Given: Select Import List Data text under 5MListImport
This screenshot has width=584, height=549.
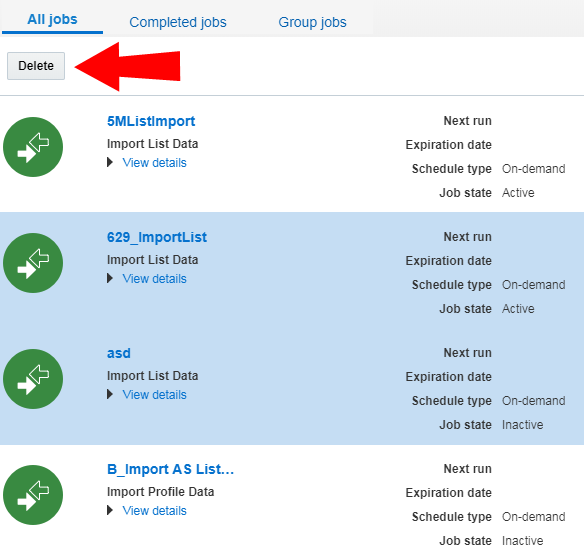Looking at the screenshot, I should point(152,144).
